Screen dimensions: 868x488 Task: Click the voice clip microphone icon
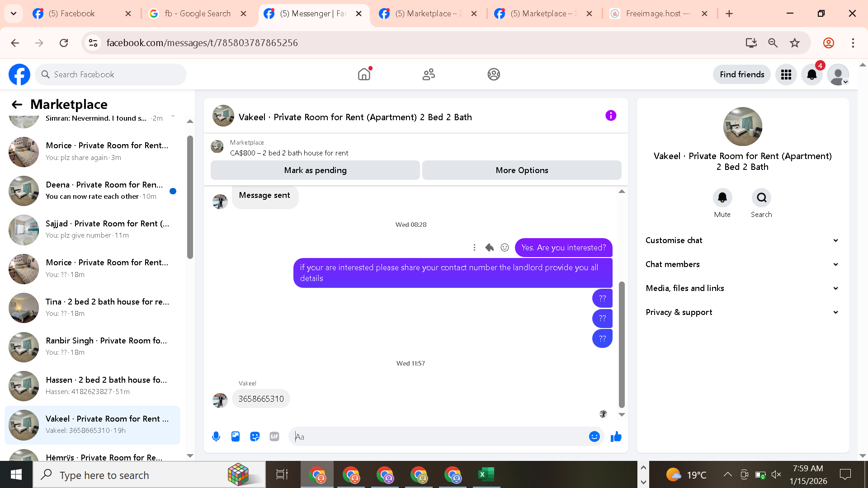[x=216, y=436]
